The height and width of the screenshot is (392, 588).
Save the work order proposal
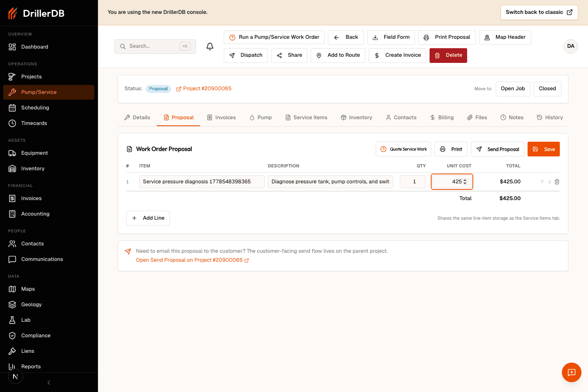tap(543, 149)
